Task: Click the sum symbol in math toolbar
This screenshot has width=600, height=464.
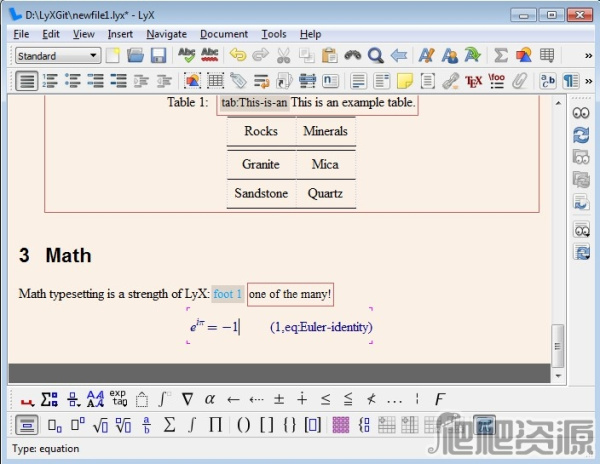Action: point(169,425)
